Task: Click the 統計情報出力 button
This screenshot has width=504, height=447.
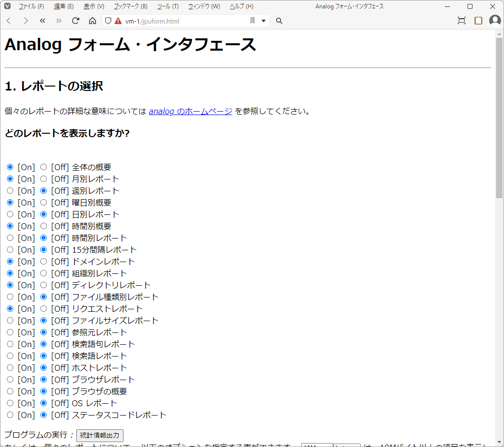Action: coord(99,435)
